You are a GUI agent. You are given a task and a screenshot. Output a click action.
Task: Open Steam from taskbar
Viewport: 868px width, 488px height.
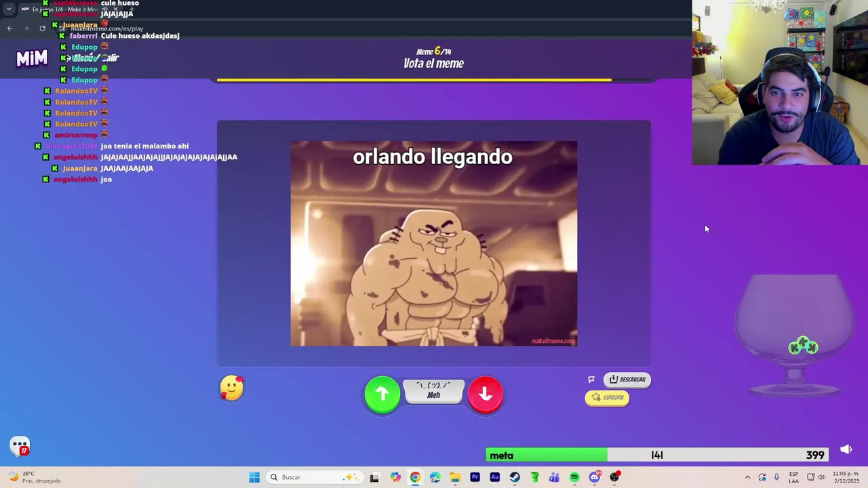point(515,477)
